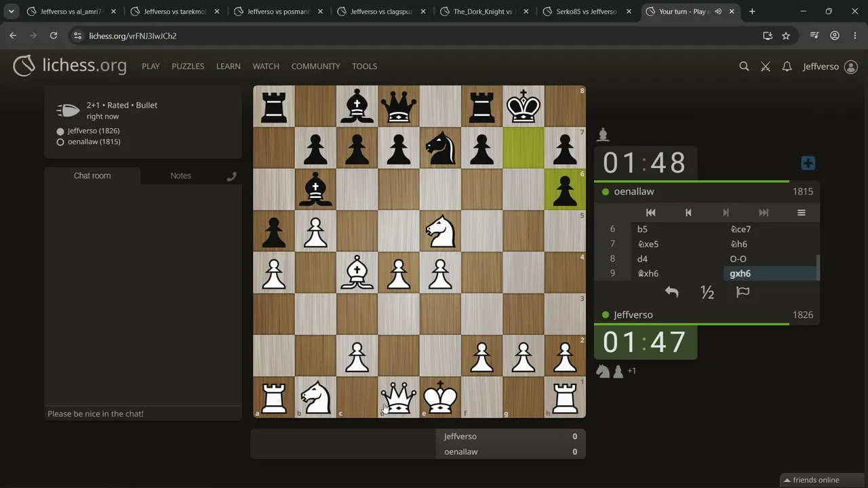
Task: Open the PLAY menu
Action: 151,66
